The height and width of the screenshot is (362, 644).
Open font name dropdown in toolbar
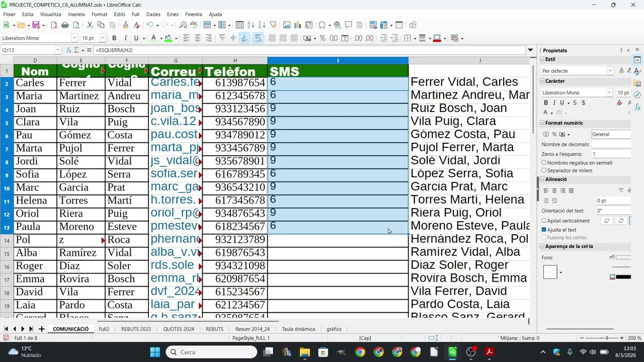(x=74, y=38)
